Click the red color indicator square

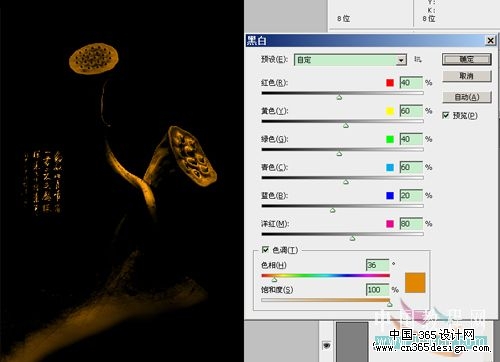(x=390, y=83)
